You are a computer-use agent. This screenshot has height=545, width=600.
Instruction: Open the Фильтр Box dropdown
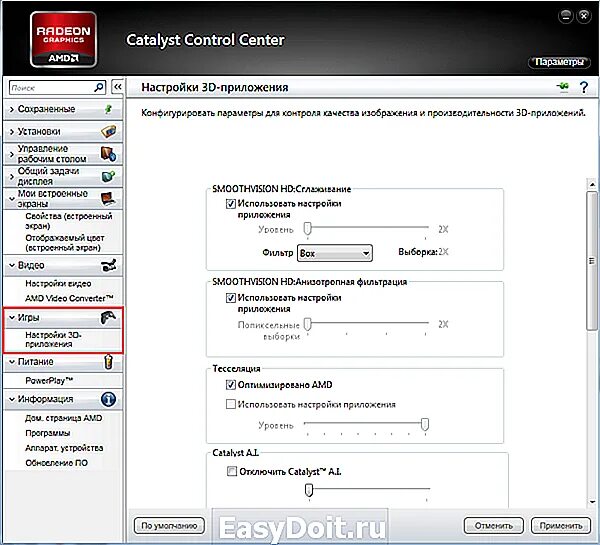click(335, 253)
